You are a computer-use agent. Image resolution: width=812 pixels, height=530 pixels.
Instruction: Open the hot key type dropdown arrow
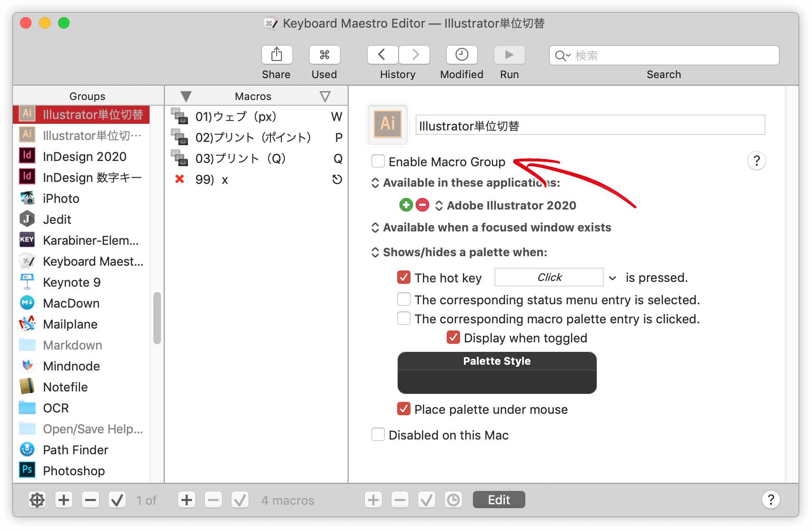(x=612, y=278)
